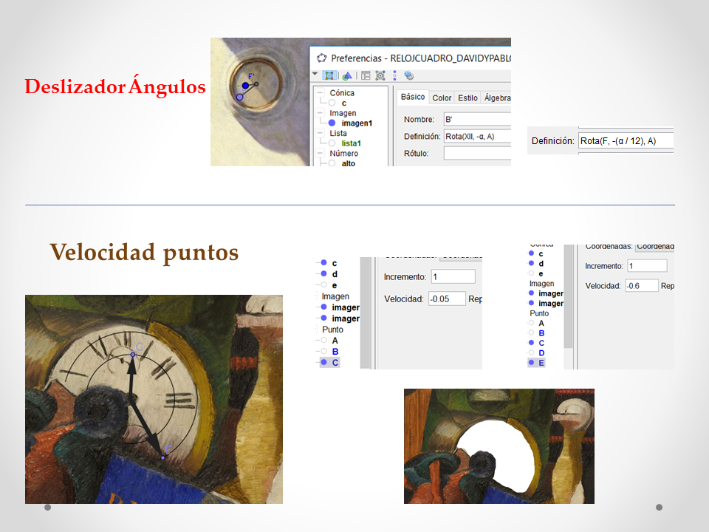This screenshot has height=532, width=709.
Task: Select point A in the -0.05 panel list
Action: click(x=335, y=340)
